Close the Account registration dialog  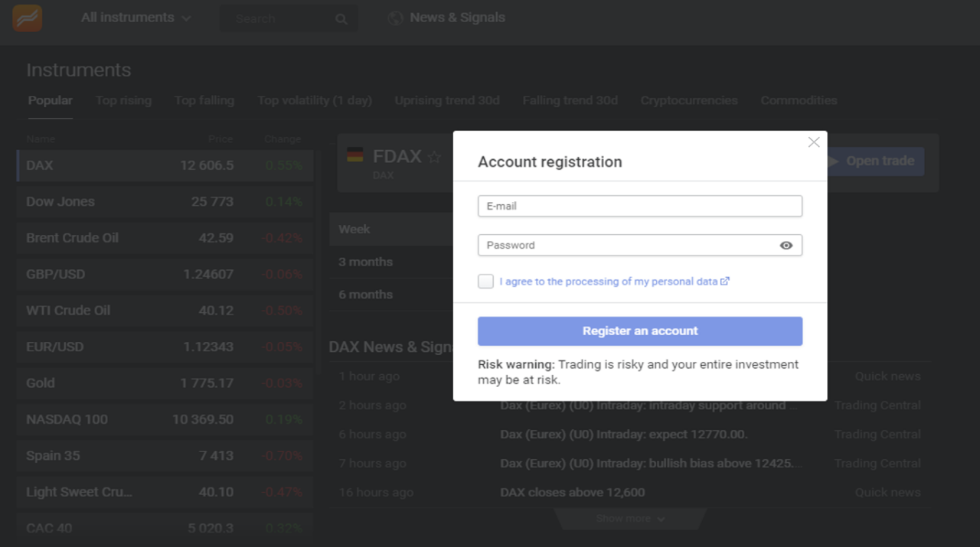pos(814,142)
